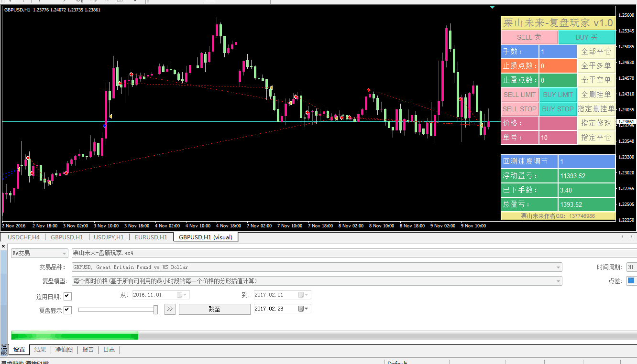Open calendar icon in the 到 end date field

(x=301, y=295)
